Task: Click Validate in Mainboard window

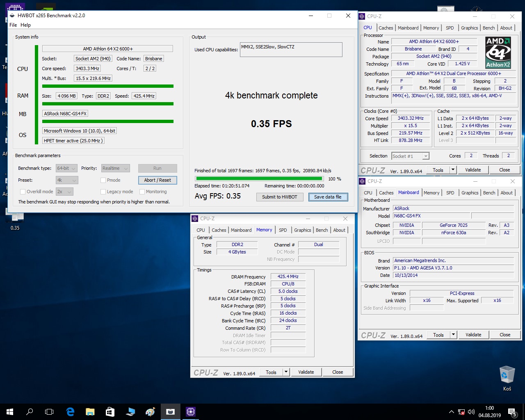Action: [x=473, y=335]
